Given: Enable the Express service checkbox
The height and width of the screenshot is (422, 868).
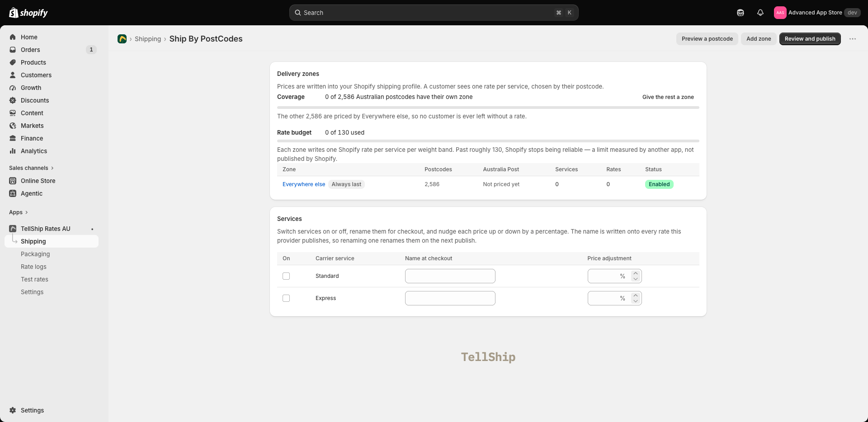Looking at the screenshot, I should (286, 298).
